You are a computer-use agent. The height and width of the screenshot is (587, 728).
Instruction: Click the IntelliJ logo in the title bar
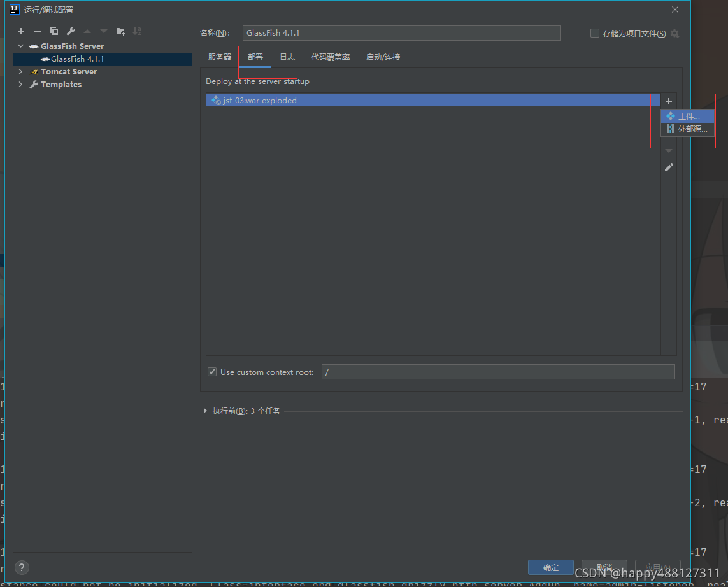(15, 10)
